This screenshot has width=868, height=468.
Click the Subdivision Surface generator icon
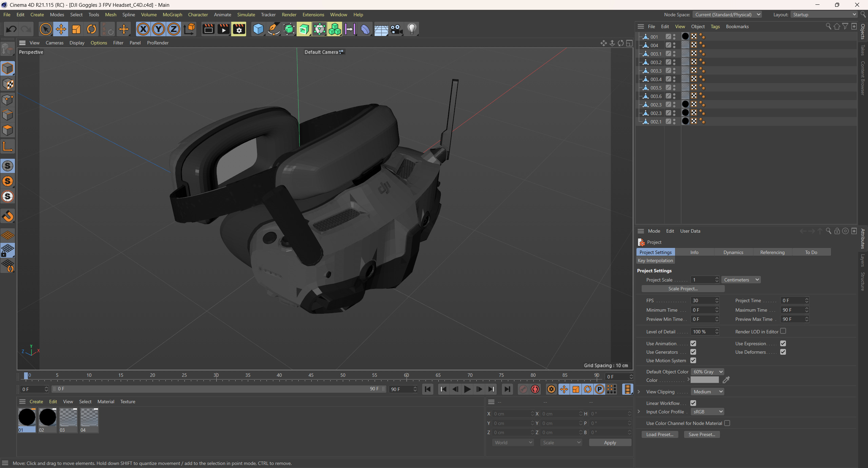click(289, 29)
